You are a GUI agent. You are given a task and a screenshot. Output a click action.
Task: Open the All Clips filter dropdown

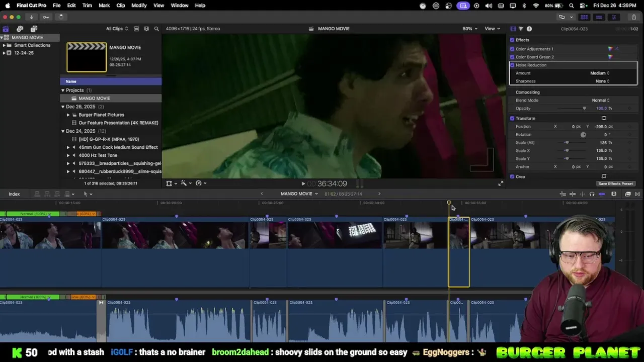[x=117, y=29]
